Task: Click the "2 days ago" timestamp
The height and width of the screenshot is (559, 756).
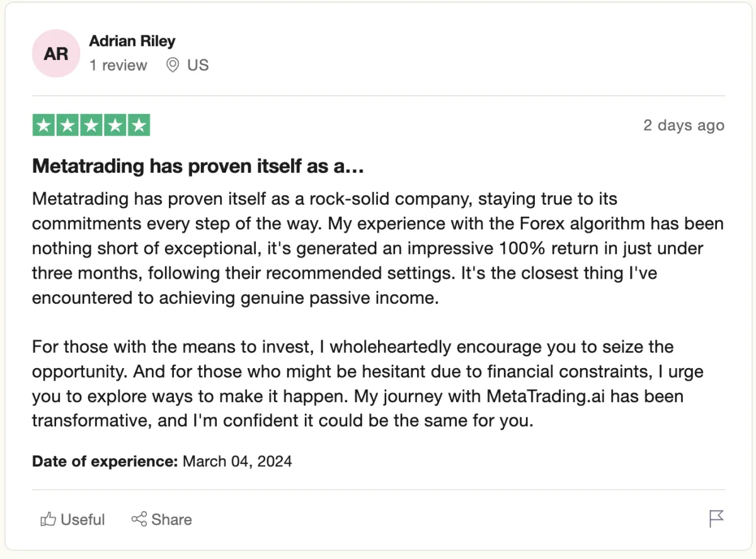Action: tap(684, 125)
